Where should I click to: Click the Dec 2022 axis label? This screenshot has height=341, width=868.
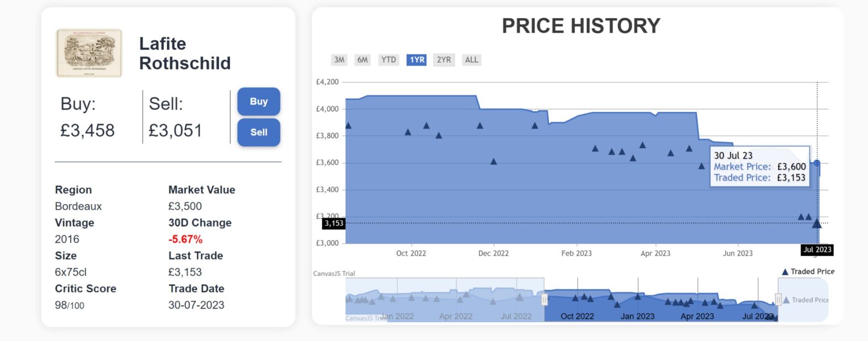point(493,254)
